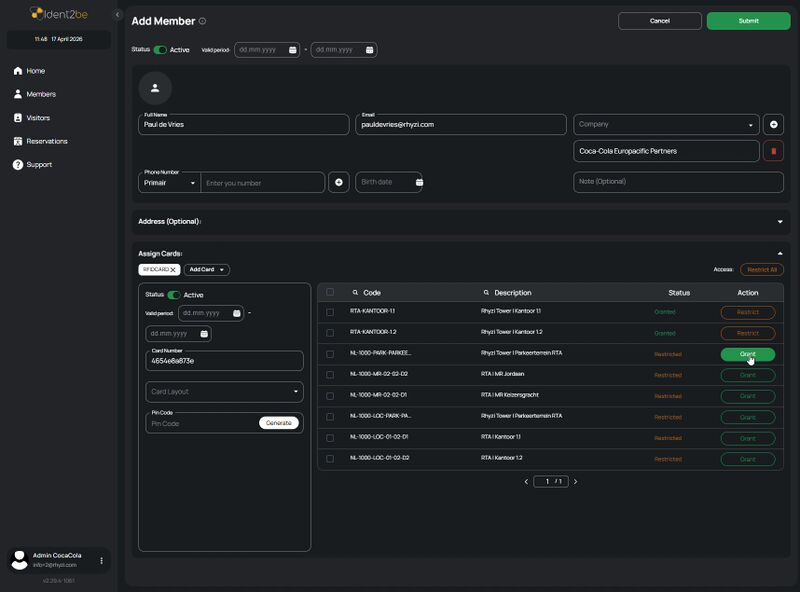Open Visitors in the sidebar

pos(38,118)
